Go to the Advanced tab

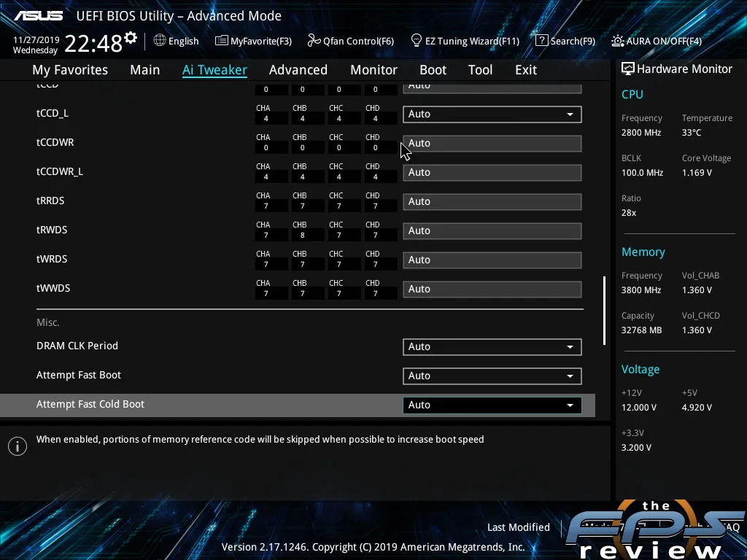298,70
